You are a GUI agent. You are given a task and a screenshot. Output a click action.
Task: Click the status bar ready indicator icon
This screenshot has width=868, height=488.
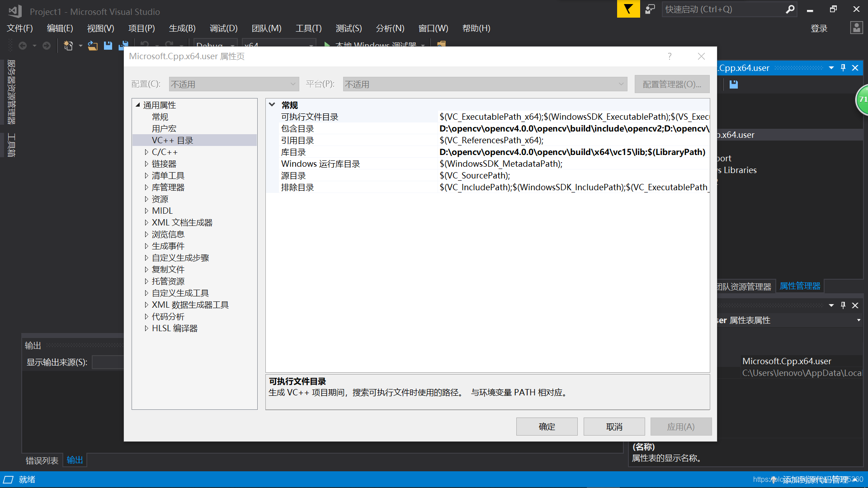(x=9, y=479)
